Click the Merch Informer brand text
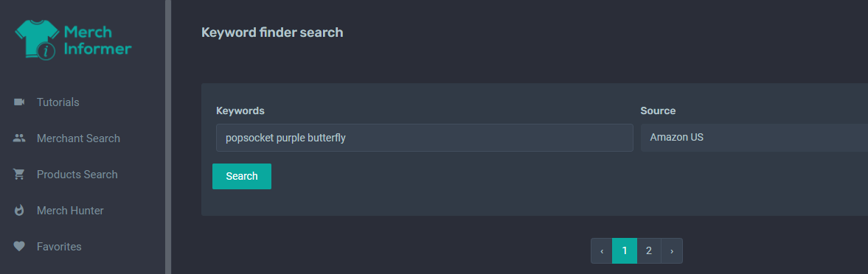Image resolution: width=868 pixels, height=274 pixels. (97, 40)
